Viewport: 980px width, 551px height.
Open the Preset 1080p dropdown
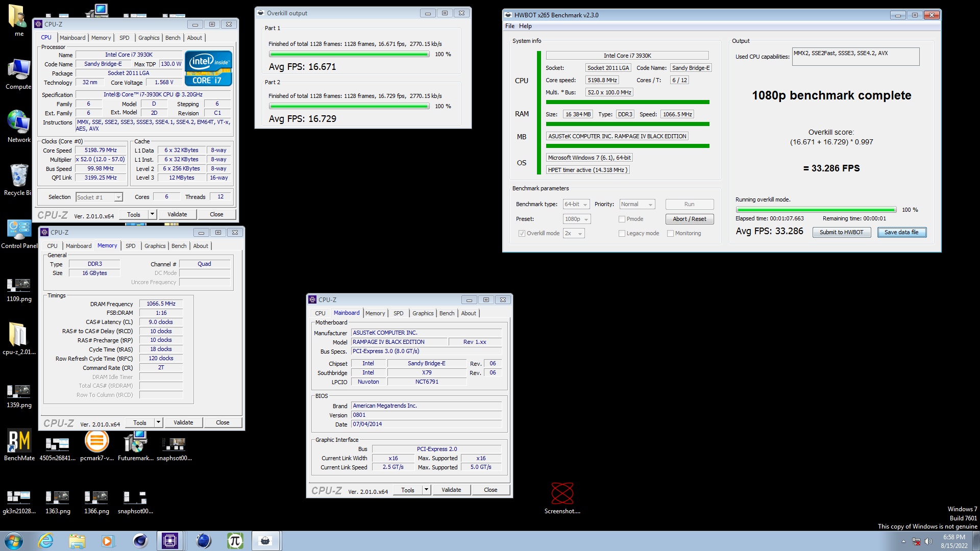pos(577,219)
